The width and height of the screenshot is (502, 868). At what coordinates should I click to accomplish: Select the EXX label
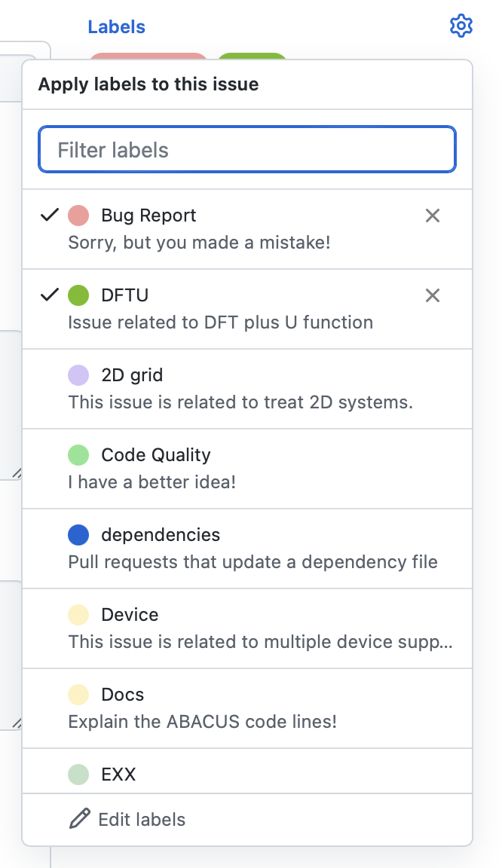point(118,774)
